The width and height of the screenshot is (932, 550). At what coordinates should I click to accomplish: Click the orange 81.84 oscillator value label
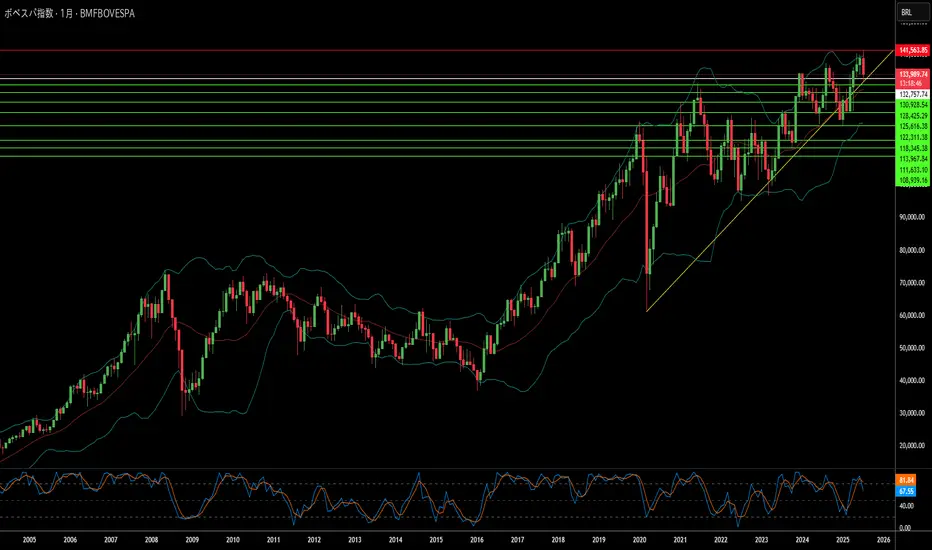tap(906, 480)
